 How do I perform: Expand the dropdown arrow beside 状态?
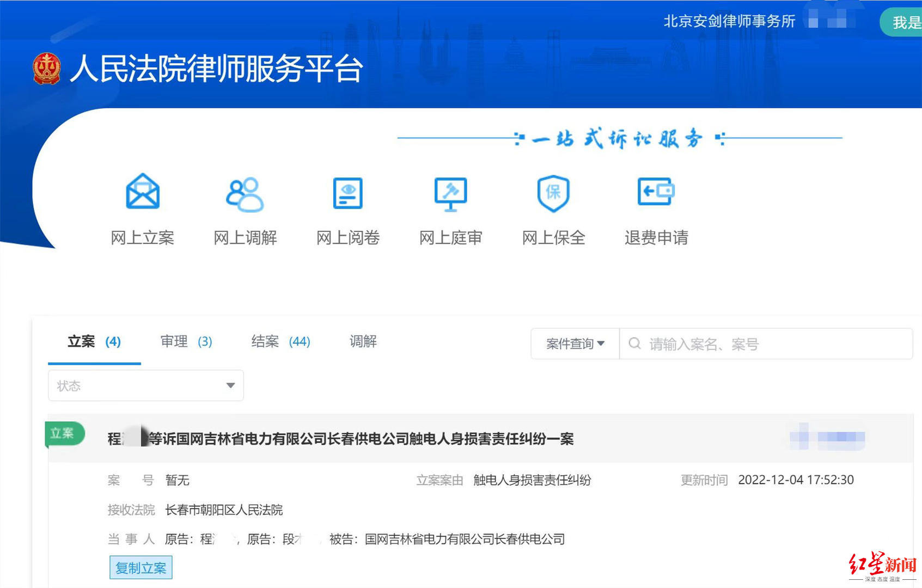(x=230, y=385)
